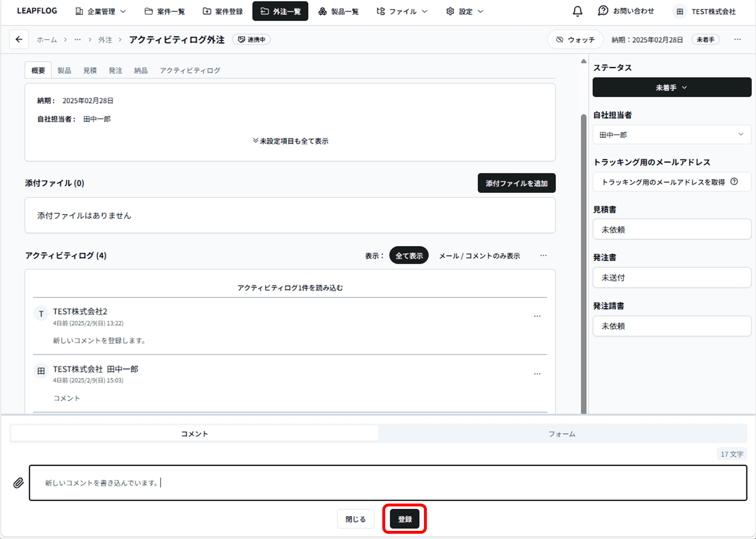Screen dimensions: 756x539
Task: Switch to メール/コメントのみ表示 filter
Action: click(479, 256)
